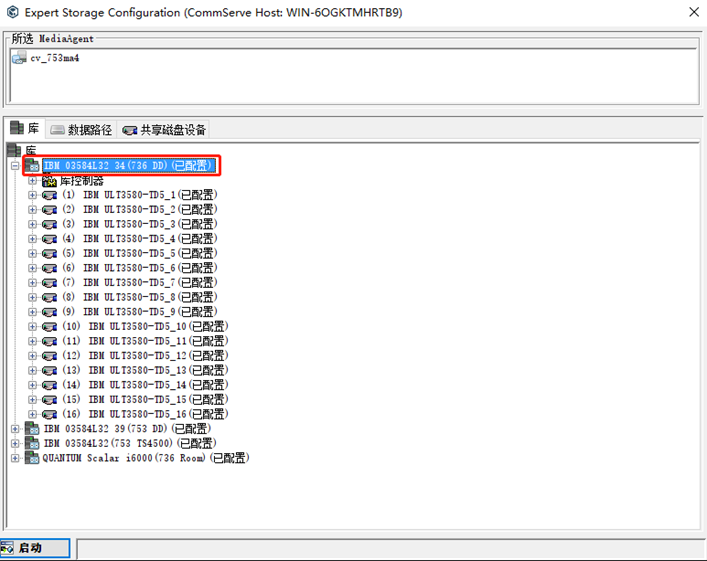This screenshot has height=561, width=707.
Task: Expand the 库控制器 node
Action: [x=32, y=181]
